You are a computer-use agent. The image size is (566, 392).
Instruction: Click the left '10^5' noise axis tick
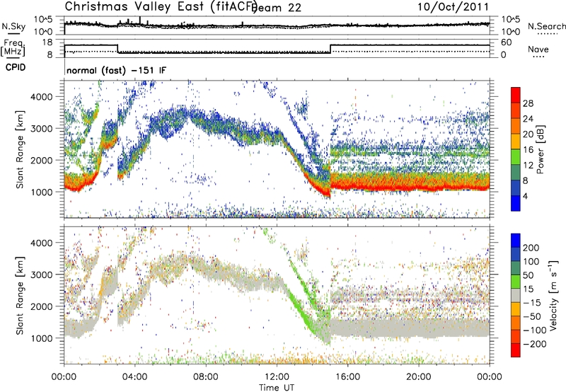(x=43, y=20)
